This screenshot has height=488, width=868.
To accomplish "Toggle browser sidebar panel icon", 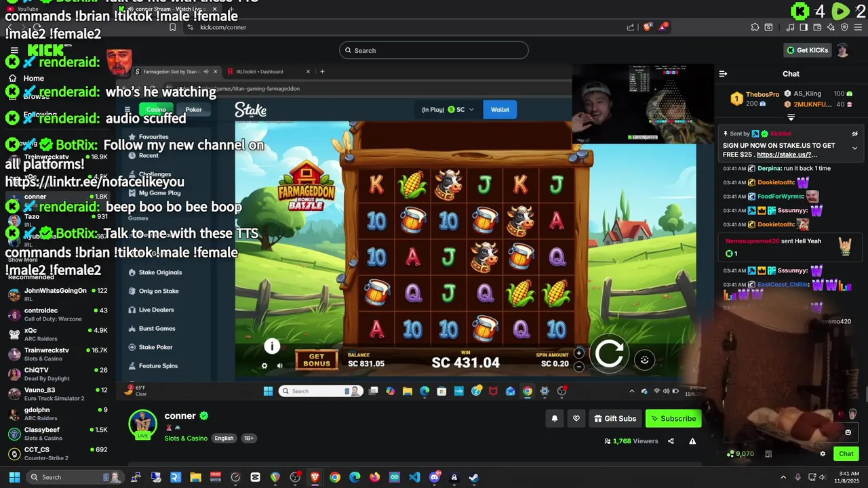I will [x=804, y=27].
